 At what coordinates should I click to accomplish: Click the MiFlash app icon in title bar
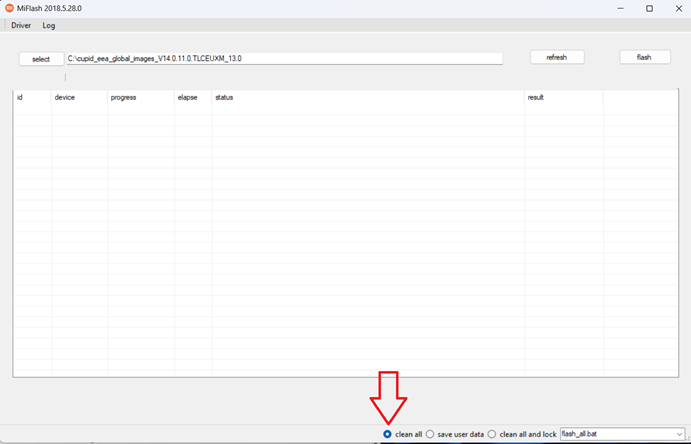(x=9, y=8)
